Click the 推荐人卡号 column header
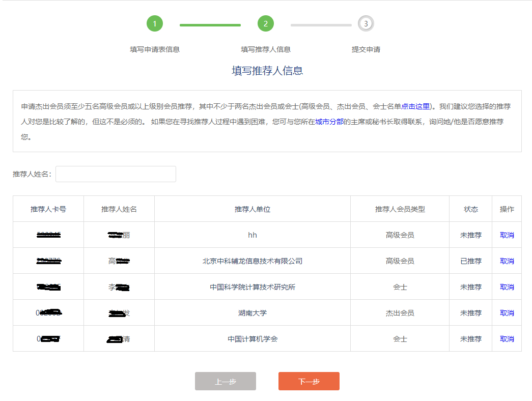Image resolution: width=532 pixels, height=401 pixels. 48,209
